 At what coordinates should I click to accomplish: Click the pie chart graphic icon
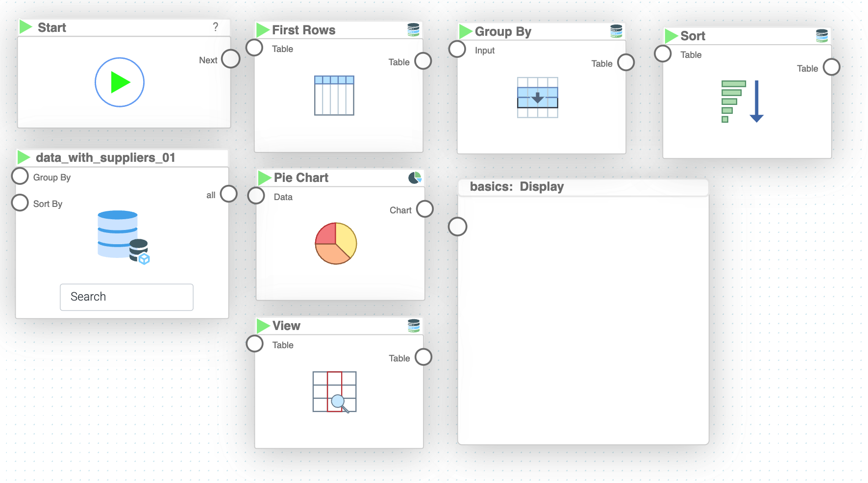pyautogui.click(x=336, y=243)
